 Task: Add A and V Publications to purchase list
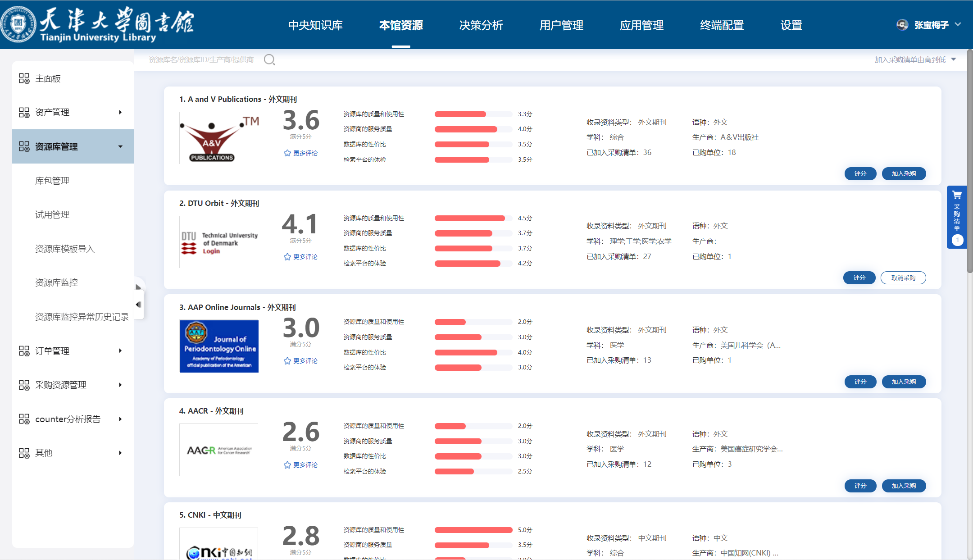click(903, 174)
